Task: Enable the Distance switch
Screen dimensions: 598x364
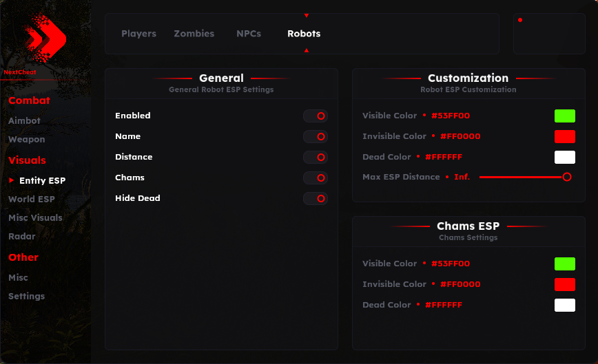Action: (x=316, y=157)
